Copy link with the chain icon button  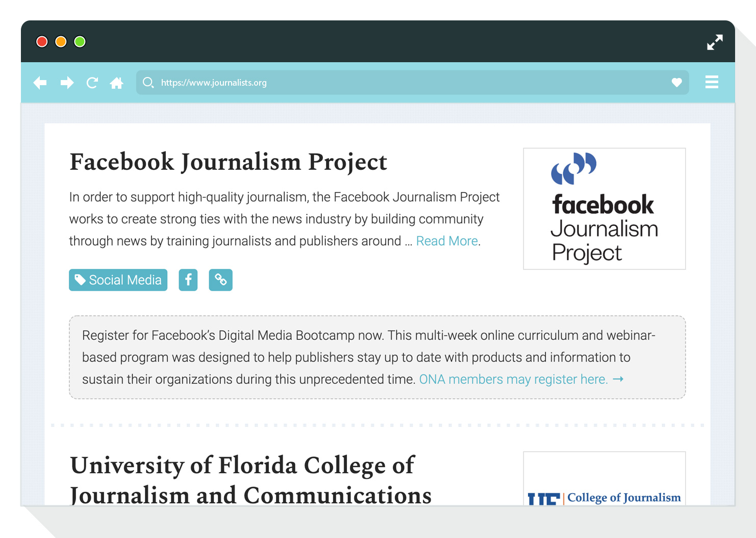pos(221,280)
